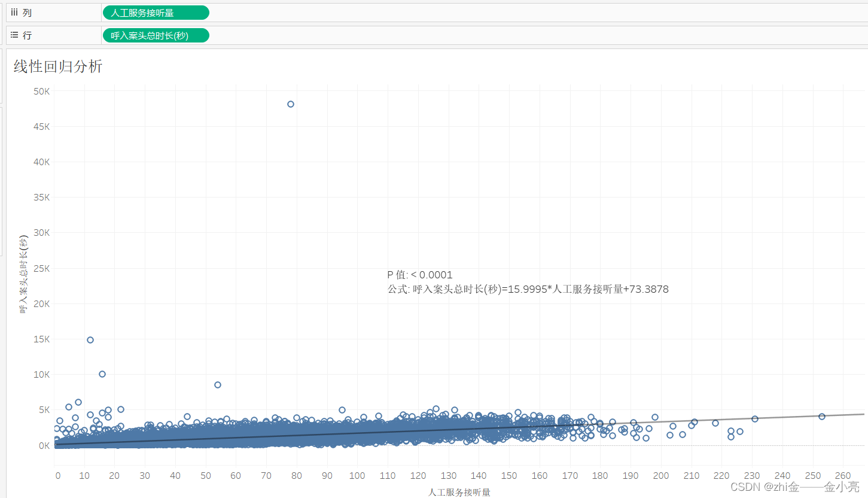Click the outlier point near 48K

(291, 104)
